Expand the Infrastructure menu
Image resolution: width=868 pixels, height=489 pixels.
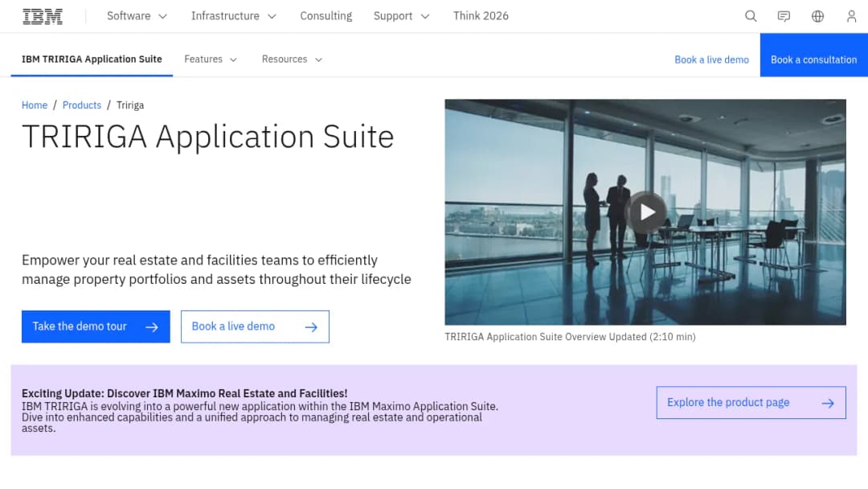coord(234,16)
